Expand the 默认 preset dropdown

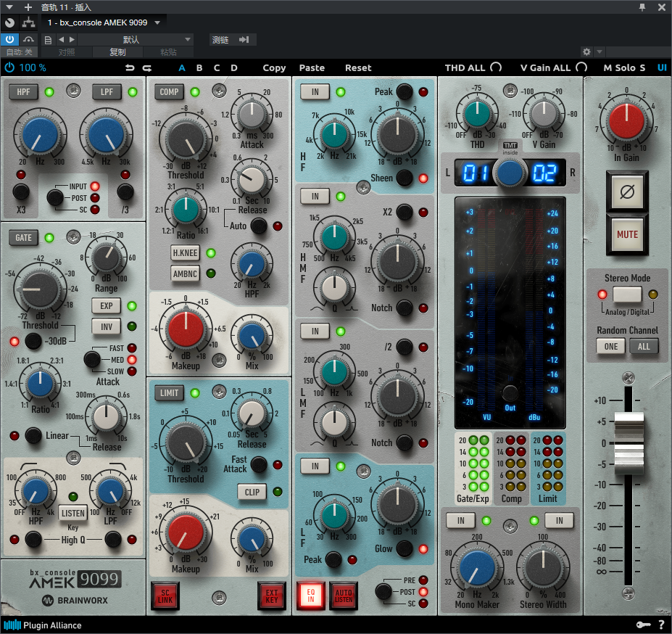coord(187,39)
